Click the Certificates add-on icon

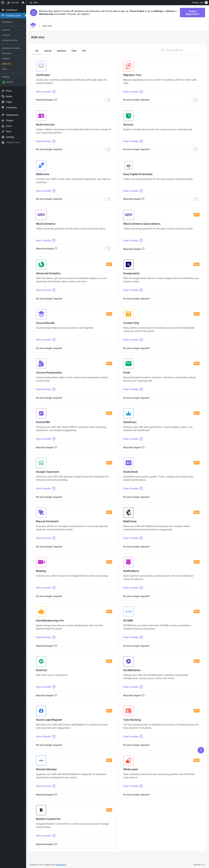[x=41, y=66]
